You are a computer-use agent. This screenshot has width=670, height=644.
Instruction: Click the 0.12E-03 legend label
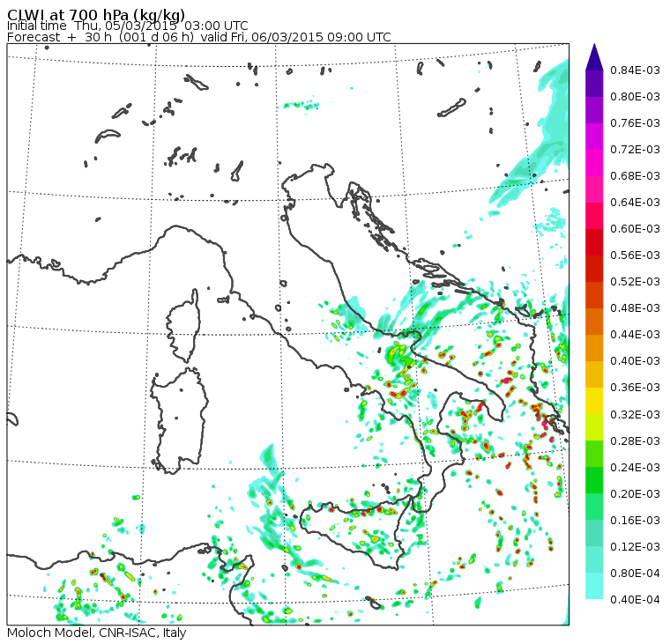(635, 547)
